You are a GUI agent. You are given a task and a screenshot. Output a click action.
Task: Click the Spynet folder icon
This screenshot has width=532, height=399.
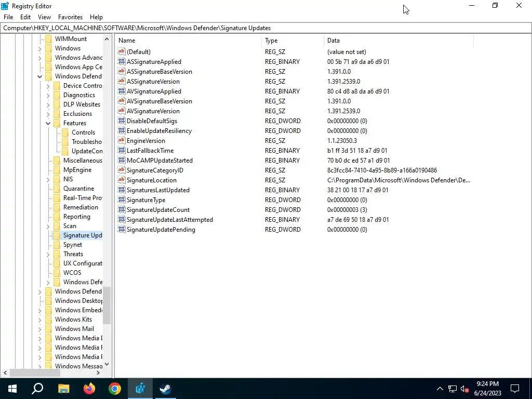(57, 245)
